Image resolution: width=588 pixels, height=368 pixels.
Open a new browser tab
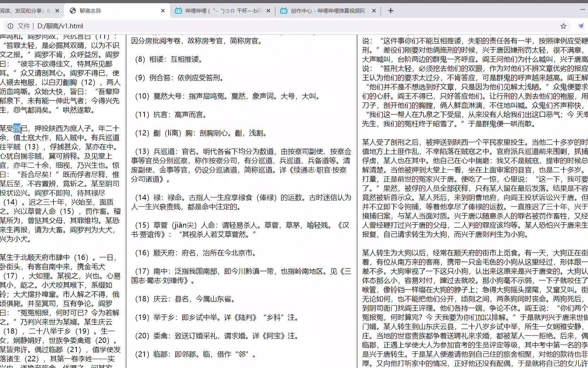tap(390, 11)
